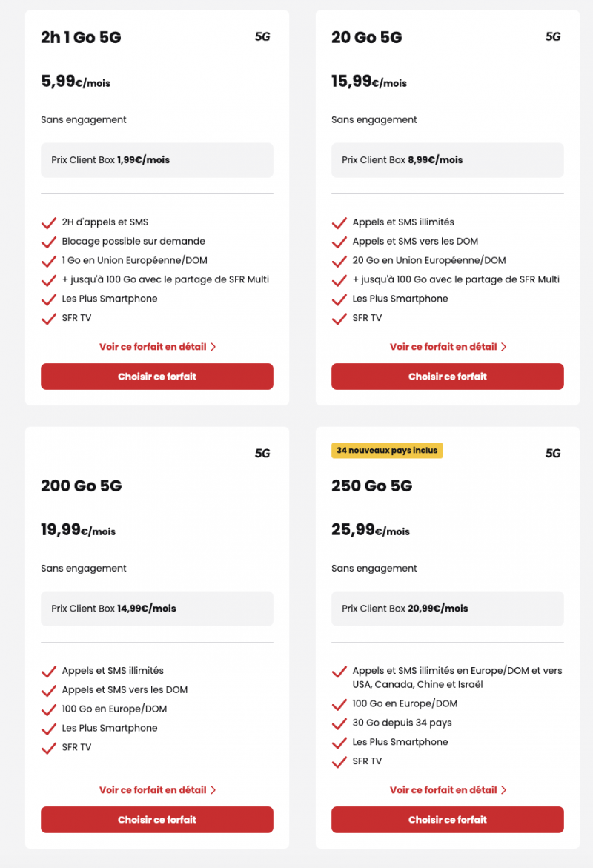Expand details chevron for the 250 Go plan
Viewport: 593px width, 868px height.
(504, 790)
